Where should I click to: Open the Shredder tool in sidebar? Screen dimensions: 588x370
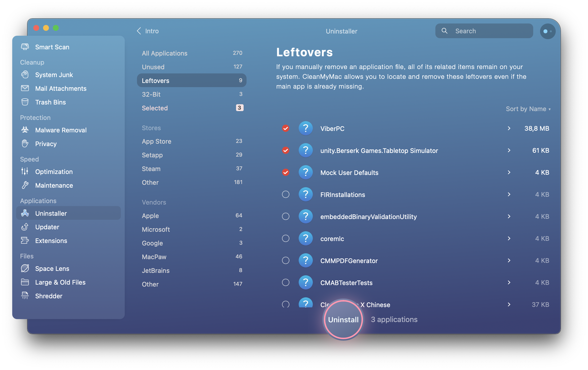[x=49, y=295]
